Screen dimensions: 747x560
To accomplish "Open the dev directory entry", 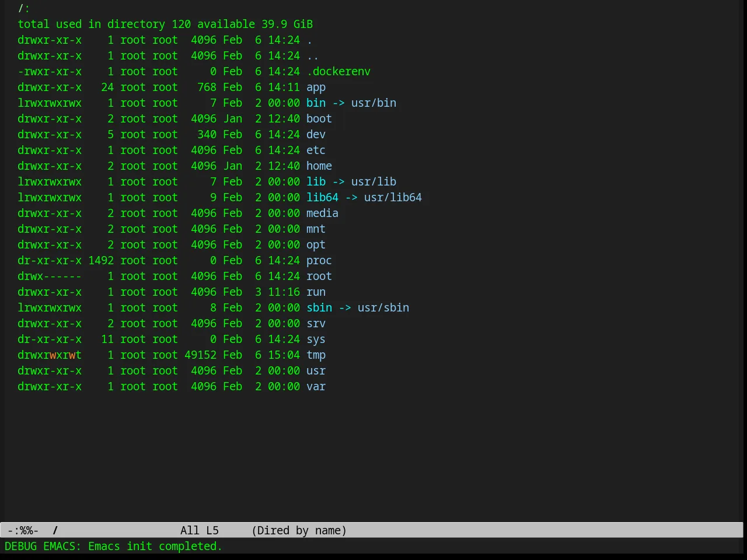I will [x=316, y=135].
